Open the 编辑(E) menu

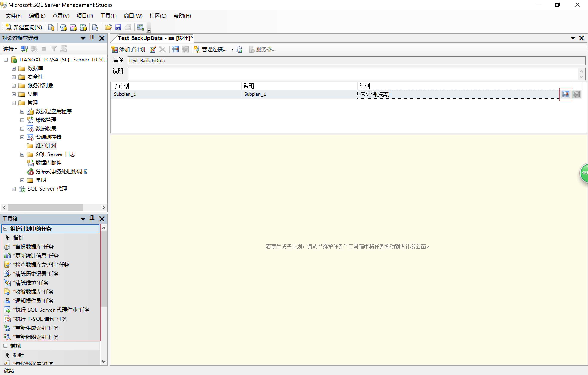tap(37, 16)
